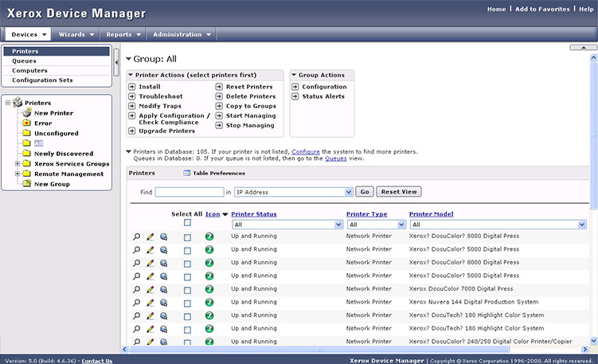Collapse the Printer Actions panel
The image size is (598, 364).
pyautogui.click(x=131, y=75)
